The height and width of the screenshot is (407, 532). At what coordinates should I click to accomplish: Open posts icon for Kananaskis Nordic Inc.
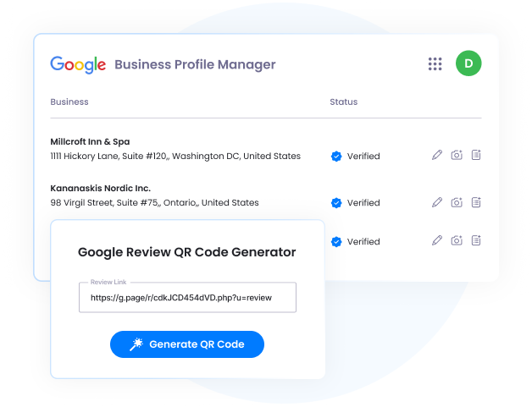(476, 202)
